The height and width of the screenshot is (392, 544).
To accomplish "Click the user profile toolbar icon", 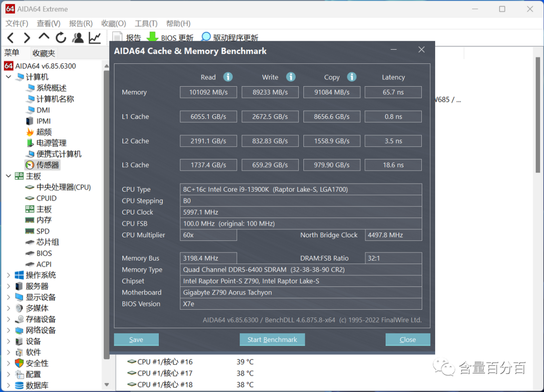I will click(78, 37).
